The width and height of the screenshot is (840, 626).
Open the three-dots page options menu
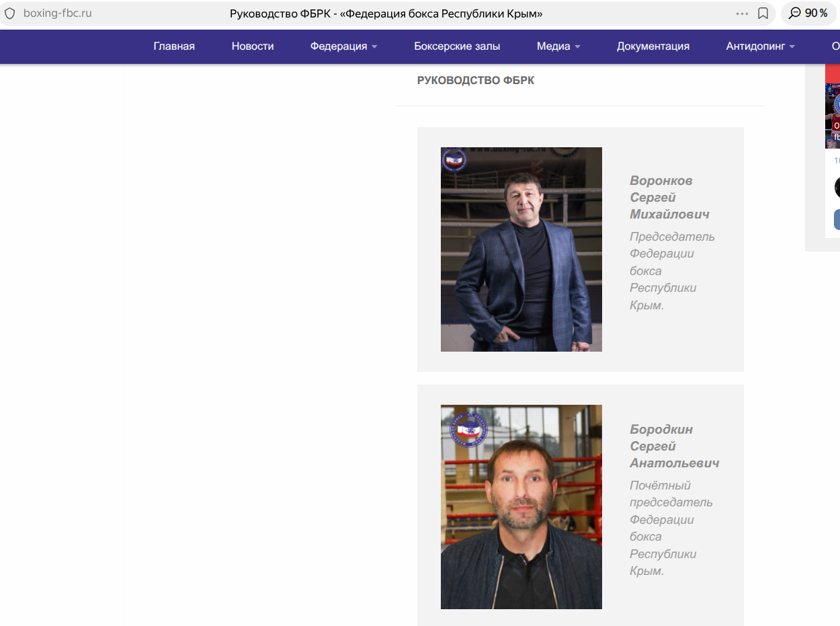(x=742, y=13)
